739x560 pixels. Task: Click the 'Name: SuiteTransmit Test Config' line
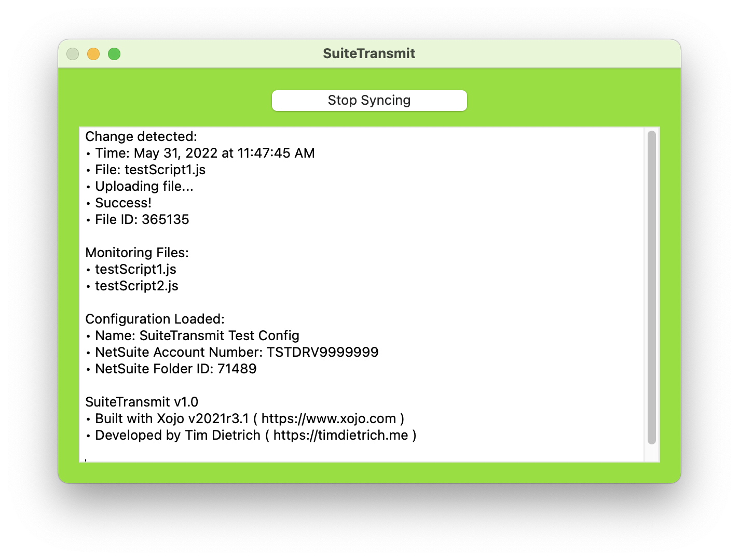click(x=193, y=335)
